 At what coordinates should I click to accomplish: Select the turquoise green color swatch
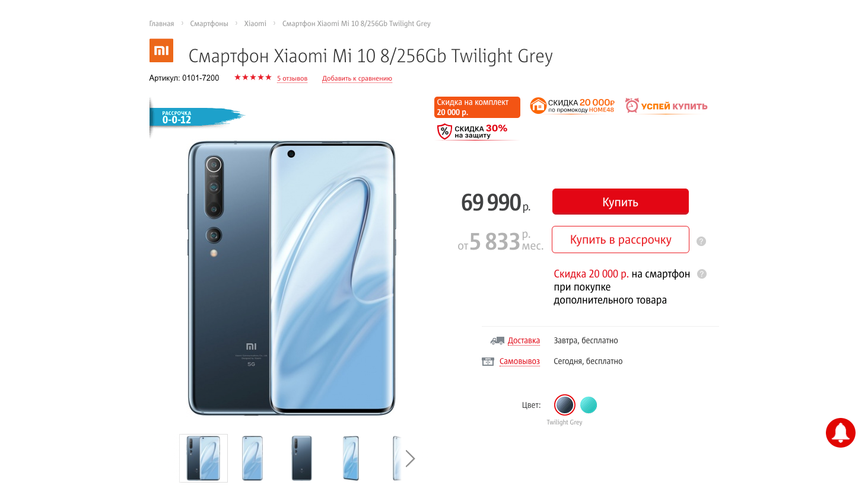(x=589, y=405)
